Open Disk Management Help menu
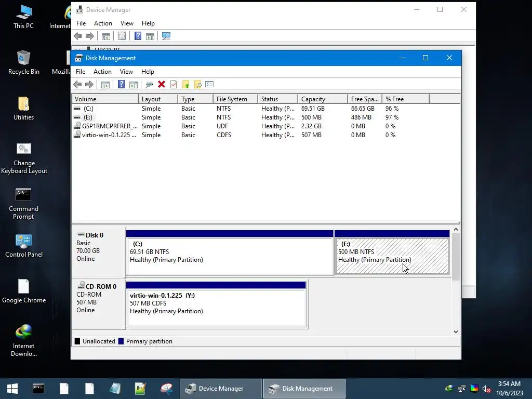The width and height of the screenshot is (532, 399). point(148,72)
